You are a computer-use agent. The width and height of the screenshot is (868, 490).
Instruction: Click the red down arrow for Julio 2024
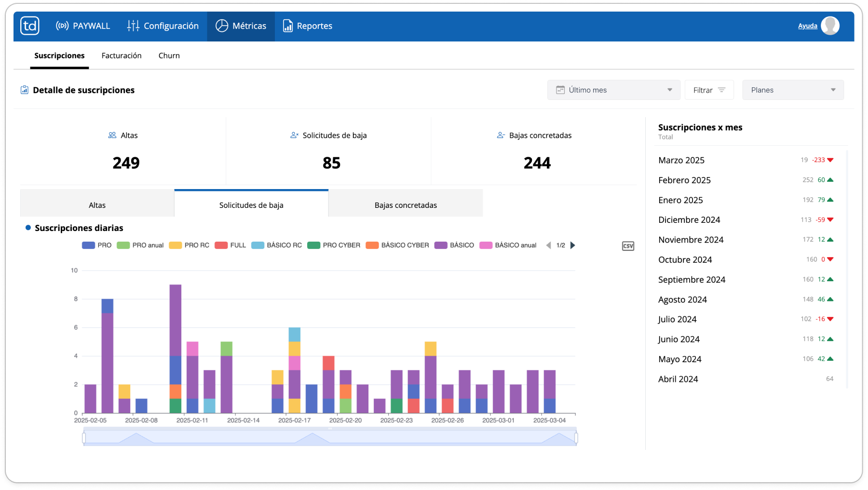pos(830,319)
